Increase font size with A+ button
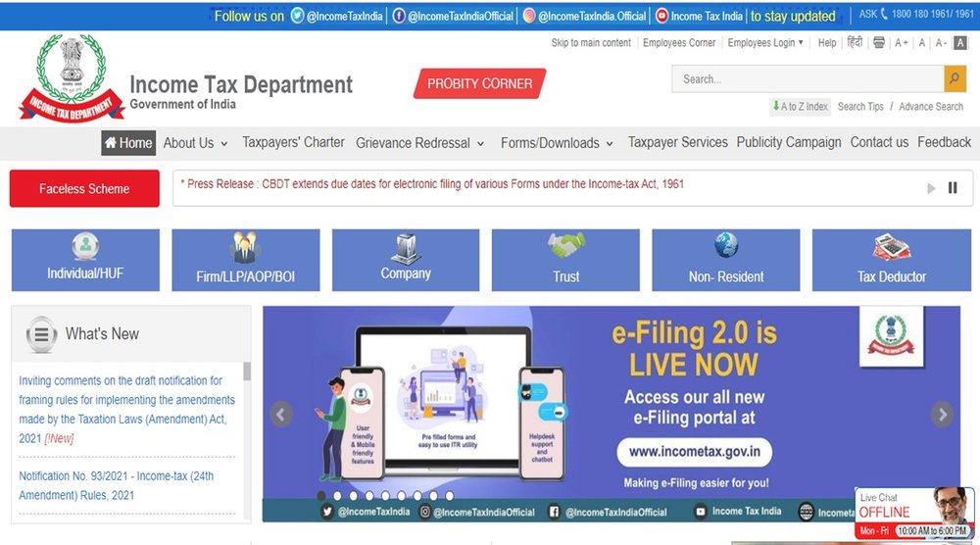Screen dimensions: 980x545 901,43
